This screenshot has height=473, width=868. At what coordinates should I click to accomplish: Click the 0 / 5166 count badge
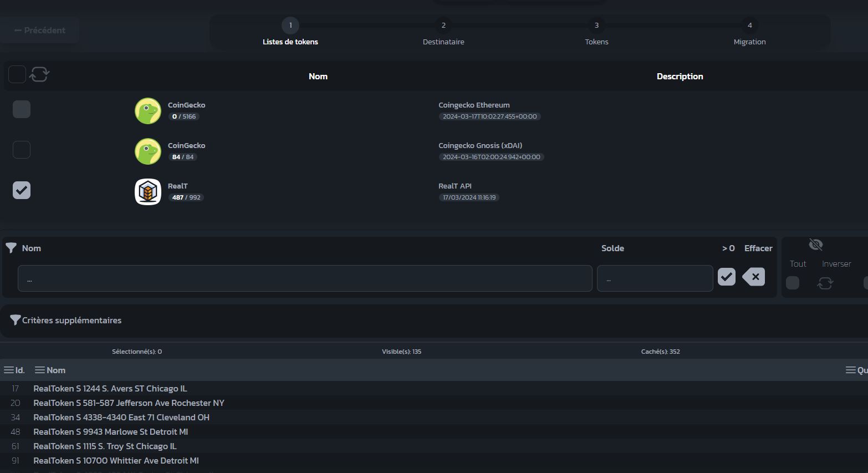184,116
